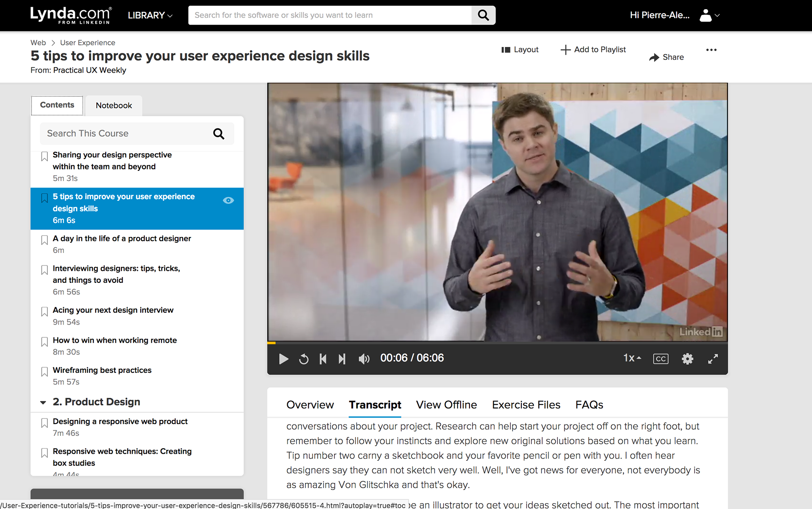Open the Exercise Files tab
Image resolution: width=812 pixels, height=509 pixels.
(526, 405)
